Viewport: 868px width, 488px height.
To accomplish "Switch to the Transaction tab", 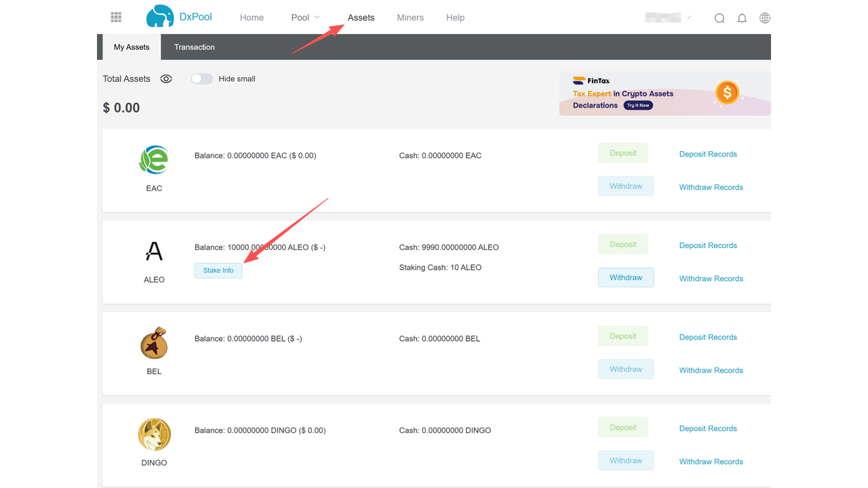I will click(195, 47).
